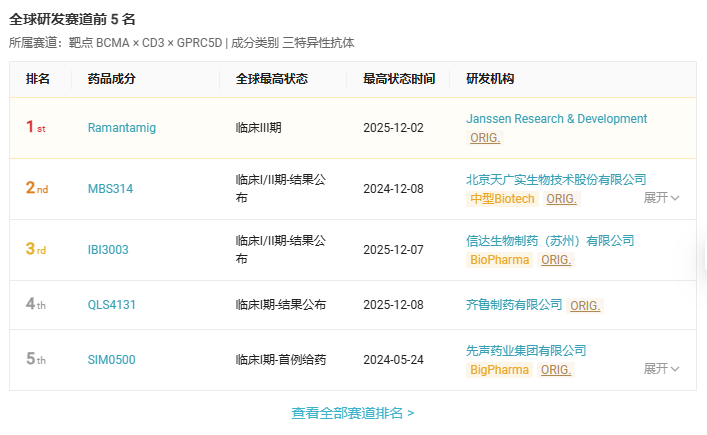Click ORIG. tag beside 中型Biotech
This screenshot has height=435, width=707.
pyautogui.click(x=561, y=199)
